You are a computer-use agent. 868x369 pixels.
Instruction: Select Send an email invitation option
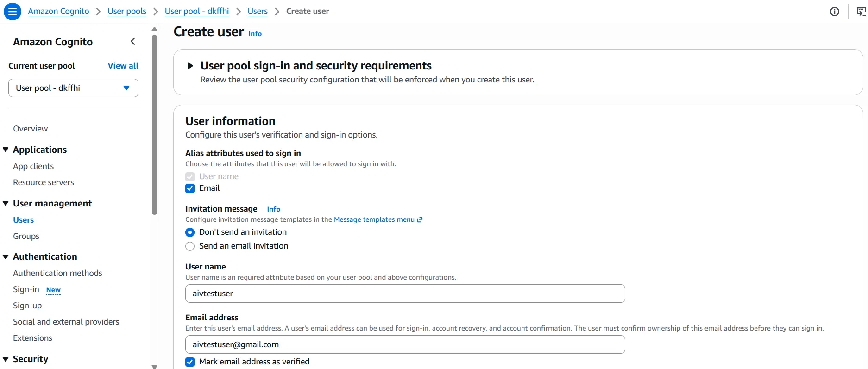[x=190, y=246]
